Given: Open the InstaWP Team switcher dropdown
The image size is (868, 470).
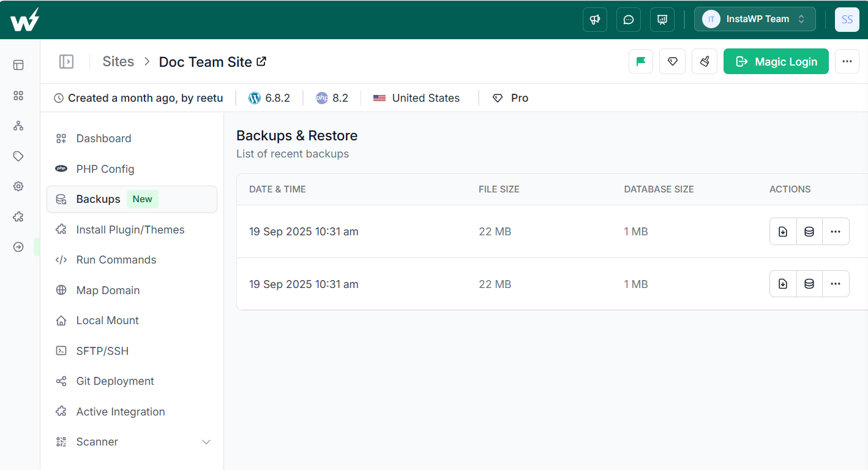Looking at the screenshot, I should (755, 19).
